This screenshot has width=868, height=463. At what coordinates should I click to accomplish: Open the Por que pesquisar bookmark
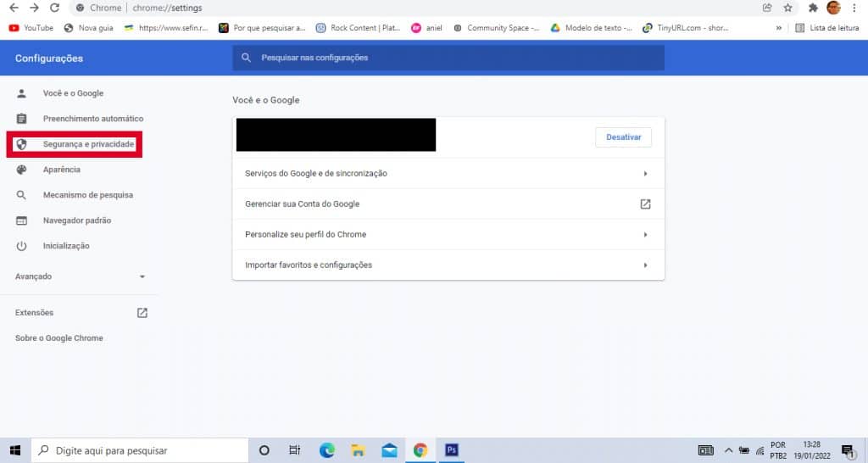262,28
